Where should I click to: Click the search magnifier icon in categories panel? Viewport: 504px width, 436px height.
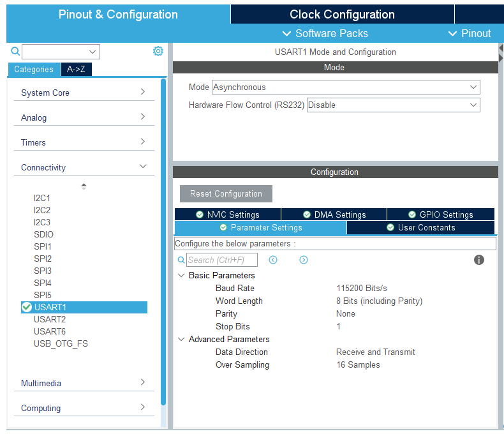click(x=15, y=52)
